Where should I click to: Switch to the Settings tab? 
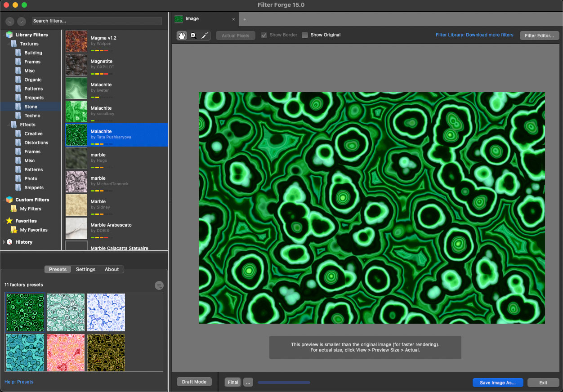(85, 269)
